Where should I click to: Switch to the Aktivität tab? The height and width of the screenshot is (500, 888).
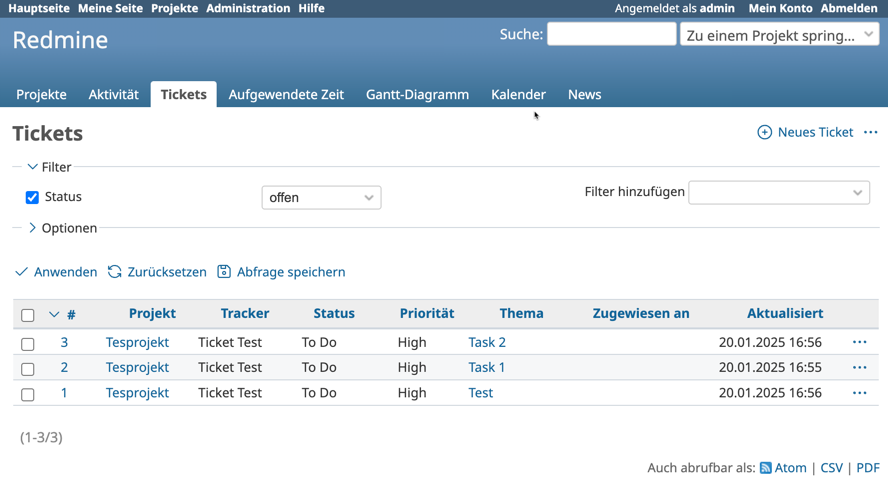click(113, 95)
